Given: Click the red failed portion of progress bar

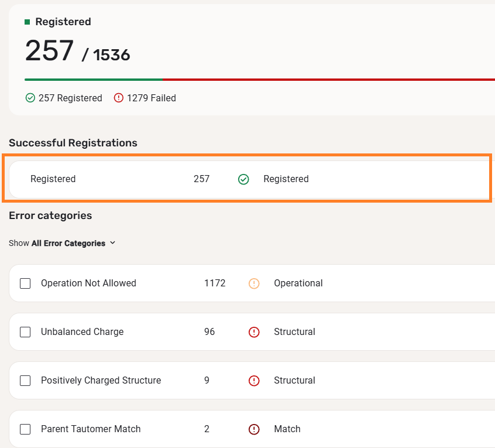Looking at the screenshot, I should pos(328,79).
